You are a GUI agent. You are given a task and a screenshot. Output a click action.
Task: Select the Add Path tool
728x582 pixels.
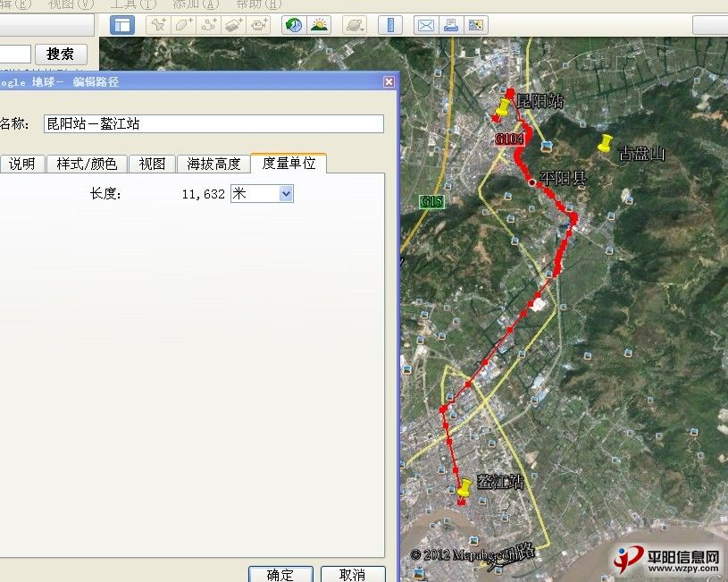point(208,25)
